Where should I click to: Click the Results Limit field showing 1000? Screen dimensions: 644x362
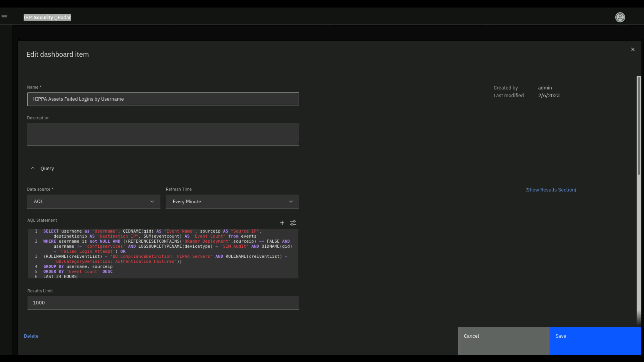click(x=163, y=303)
